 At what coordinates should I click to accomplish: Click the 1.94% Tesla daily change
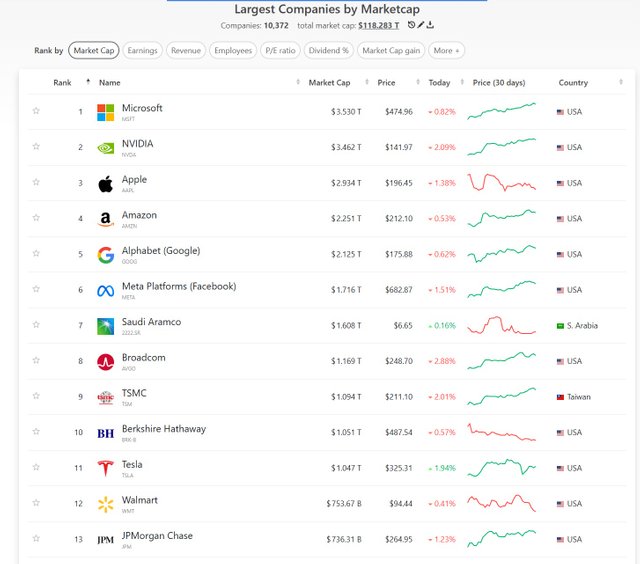click(442, 468)
